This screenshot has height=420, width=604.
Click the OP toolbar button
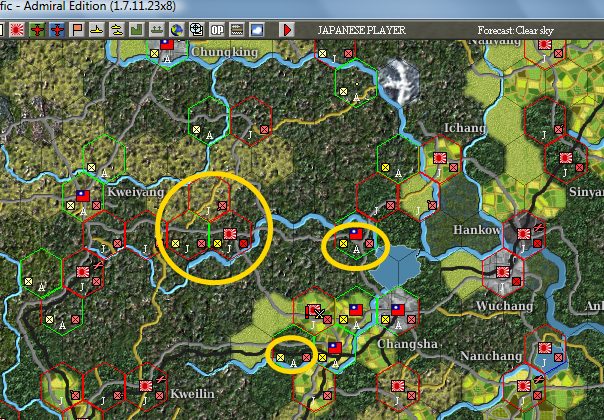point(217,30)
